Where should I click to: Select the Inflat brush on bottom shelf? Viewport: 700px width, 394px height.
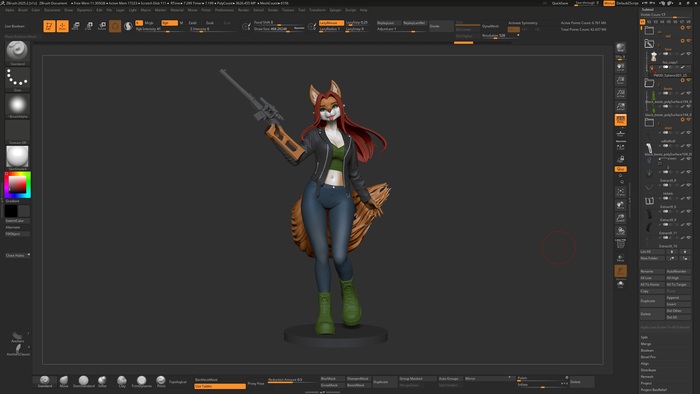102,382
